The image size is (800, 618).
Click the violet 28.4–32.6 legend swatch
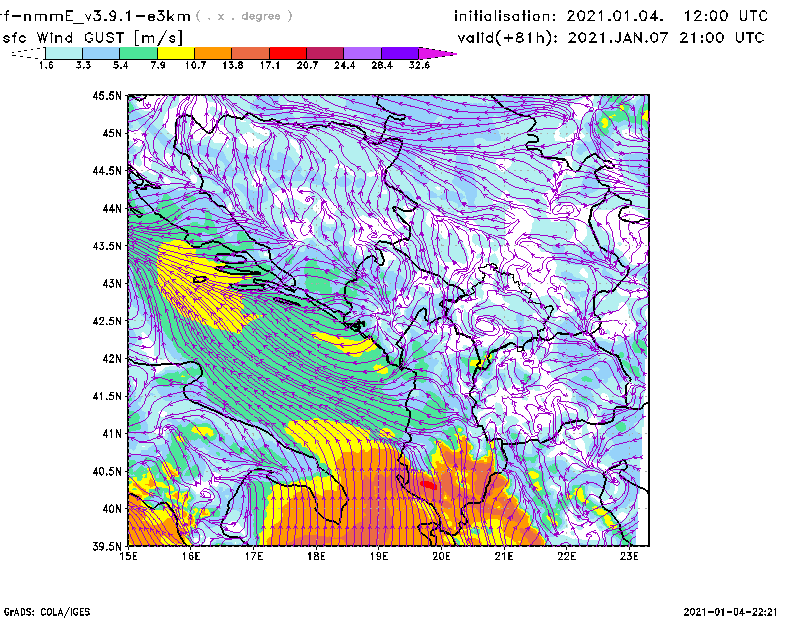click(x=400, y=53)
